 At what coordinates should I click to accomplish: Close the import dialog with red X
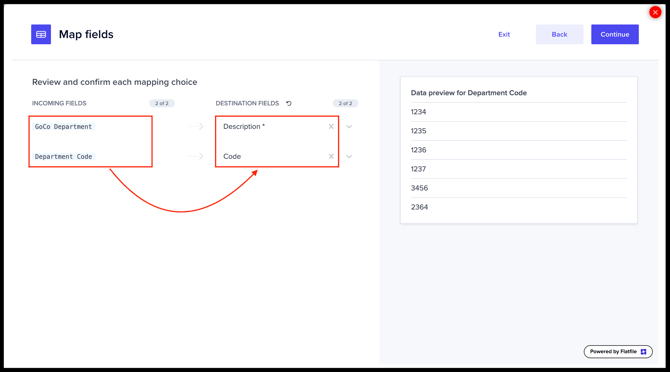coord(655,12)
